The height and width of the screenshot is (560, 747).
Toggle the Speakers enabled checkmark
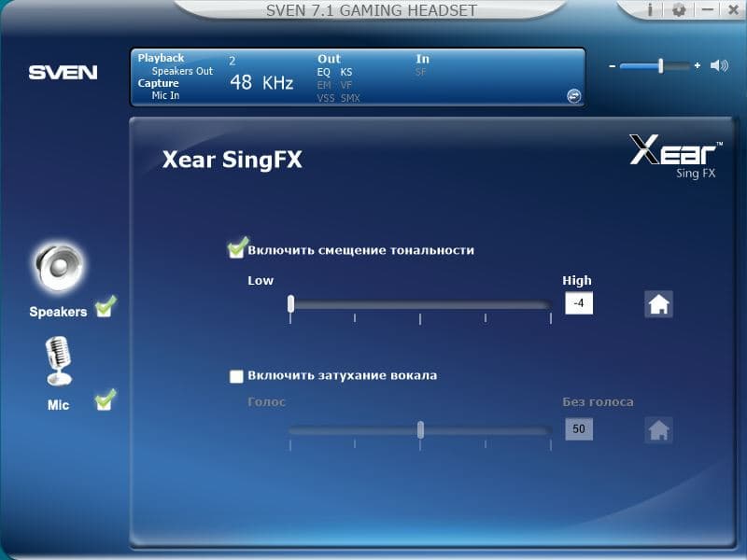(x=106, y=307)
